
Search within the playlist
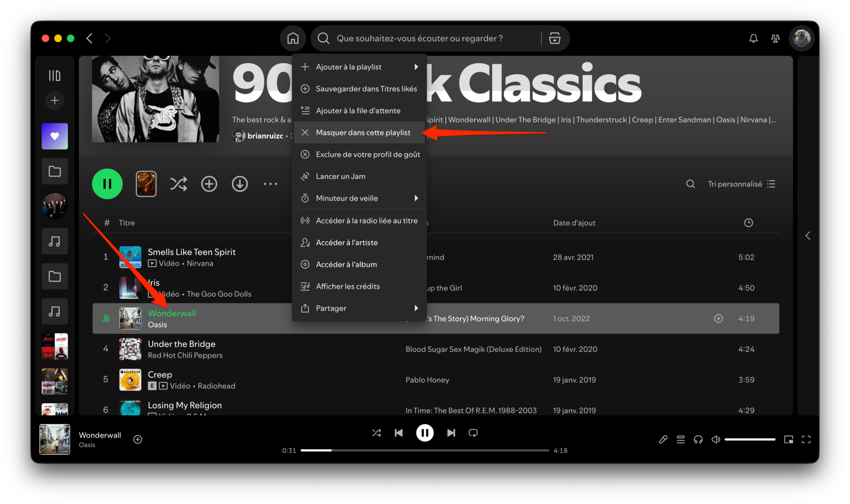coord(690,184)
